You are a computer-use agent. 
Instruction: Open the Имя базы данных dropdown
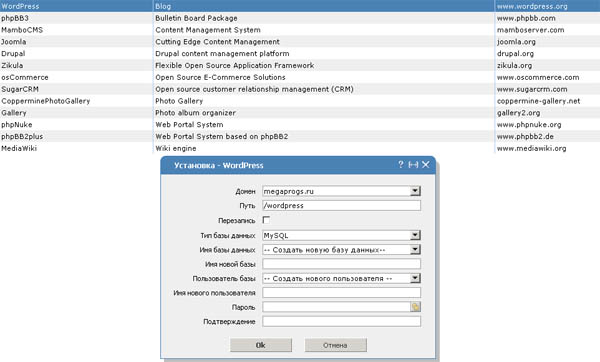point(415,249)
